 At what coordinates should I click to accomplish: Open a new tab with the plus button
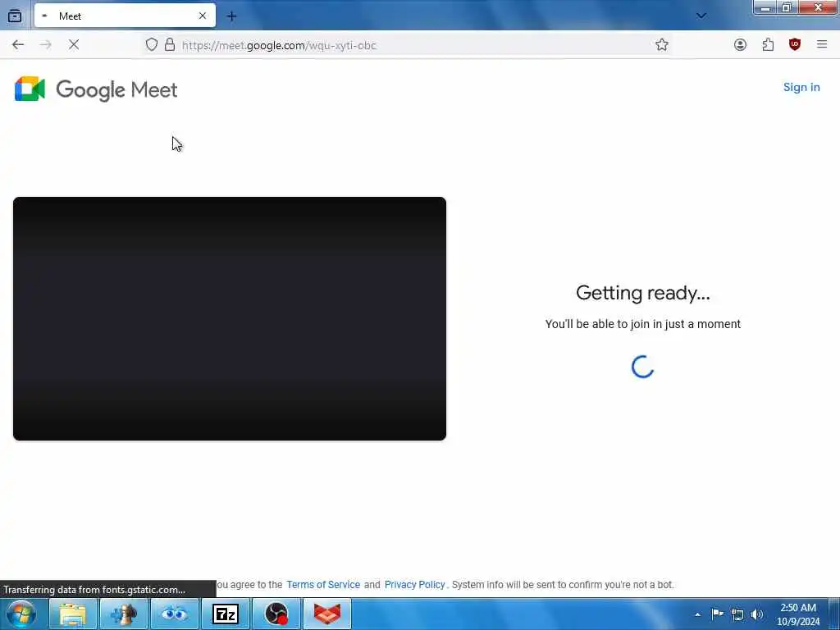(x=231, y=16)
